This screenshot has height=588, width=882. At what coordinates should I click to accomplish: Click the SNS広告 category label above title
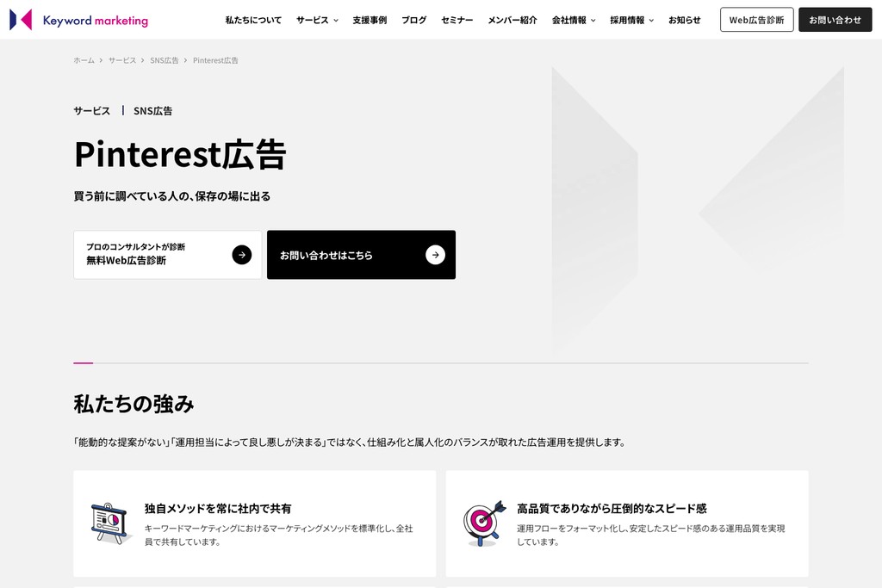152,111
